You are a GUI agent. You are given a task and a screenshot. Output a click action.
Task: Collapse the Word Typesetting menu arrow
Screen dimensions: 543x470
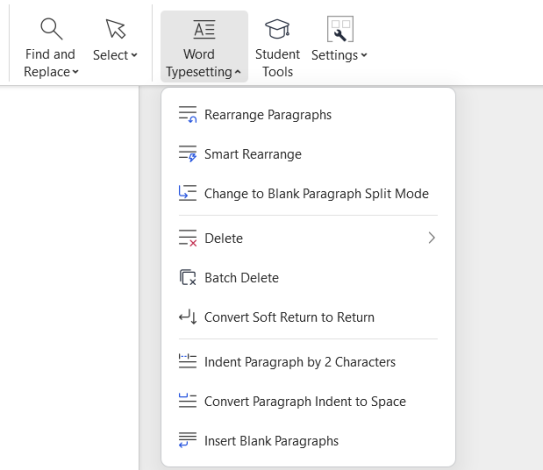point(238,72)
